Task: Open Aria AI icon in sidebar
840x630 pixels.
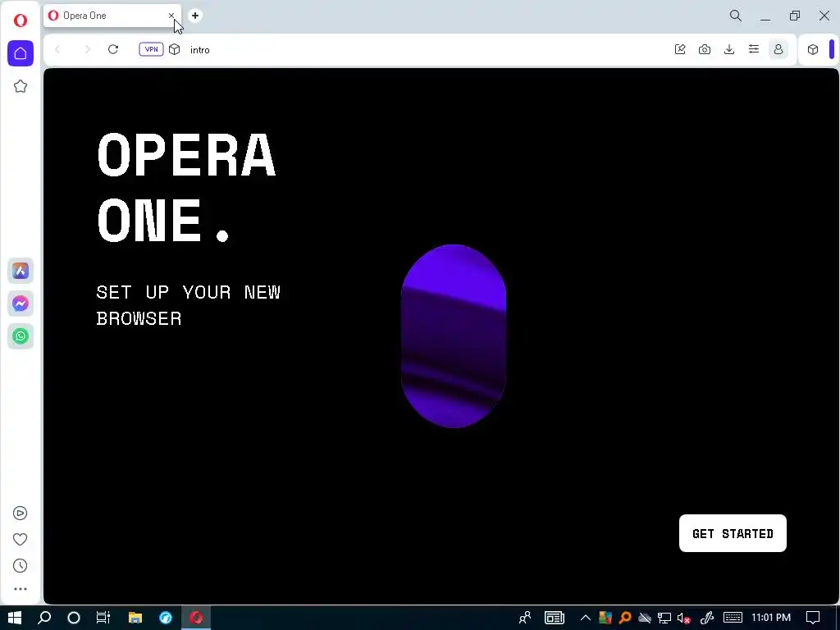Action: pos(21,271)
